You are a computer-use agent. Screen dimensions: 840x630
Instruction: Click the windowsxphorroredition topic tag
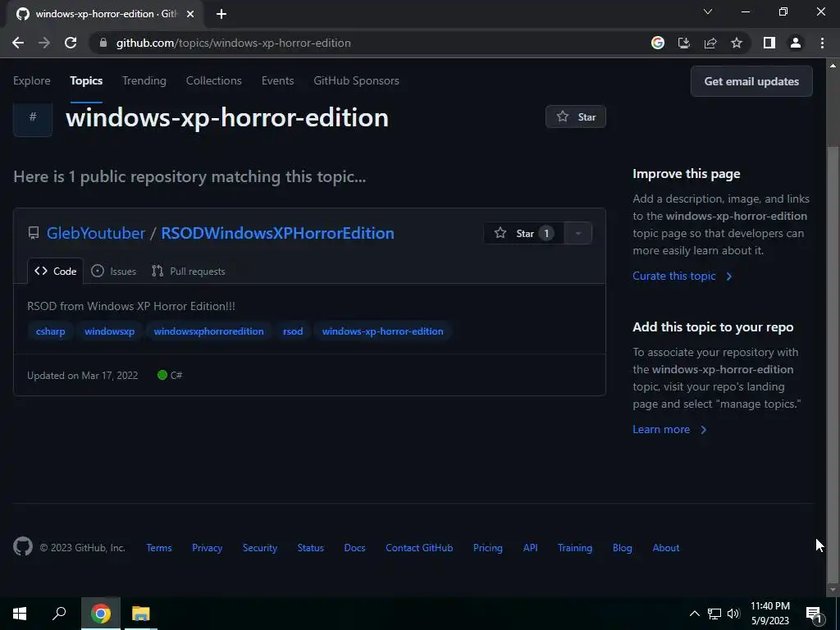[x=209, y=331]
